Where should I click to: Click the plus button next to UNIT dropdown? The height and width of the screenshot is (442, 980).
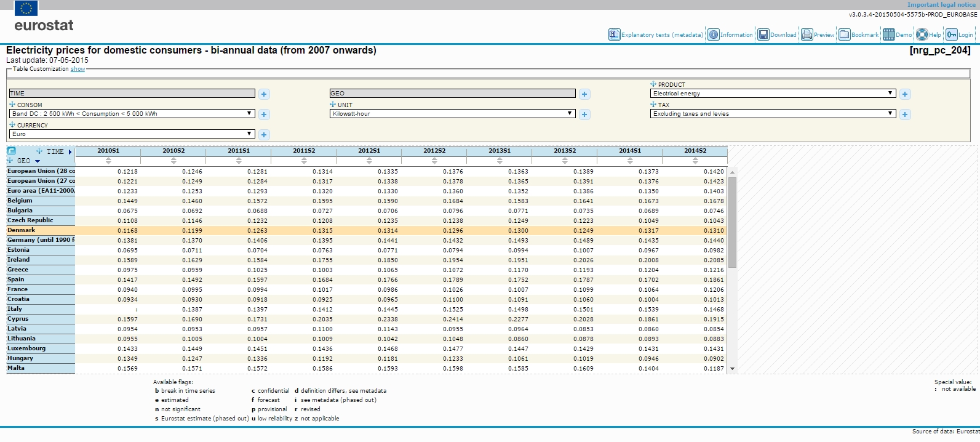[x=584, y=115]
